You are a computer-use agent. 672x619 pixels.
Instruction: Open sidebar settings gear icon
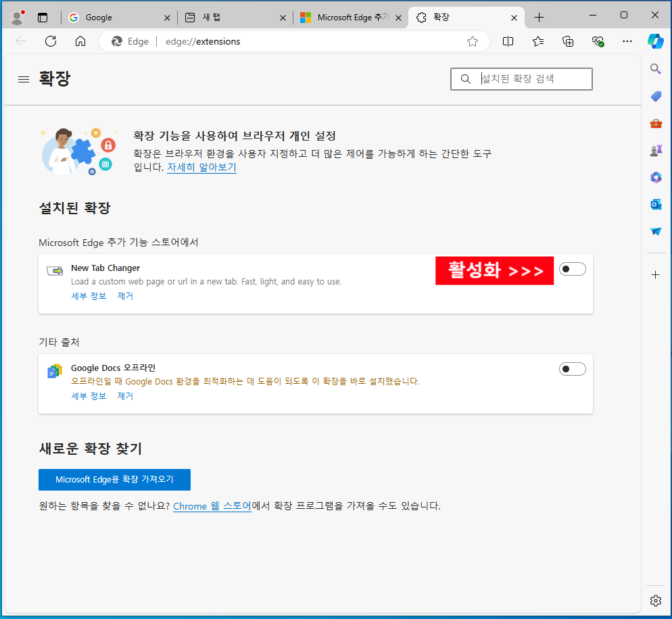tap(655, 601)
